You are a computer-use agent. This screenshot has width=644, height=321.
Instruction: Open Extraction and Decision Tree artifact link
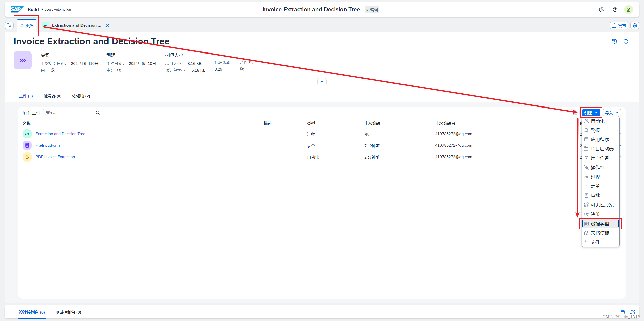(x=60, y=134)
